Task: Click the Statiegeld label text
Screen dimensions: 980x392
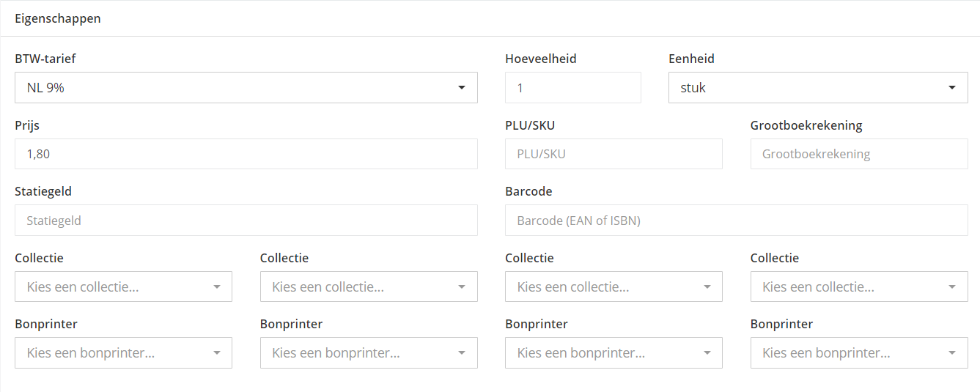Action: point(43,191)
